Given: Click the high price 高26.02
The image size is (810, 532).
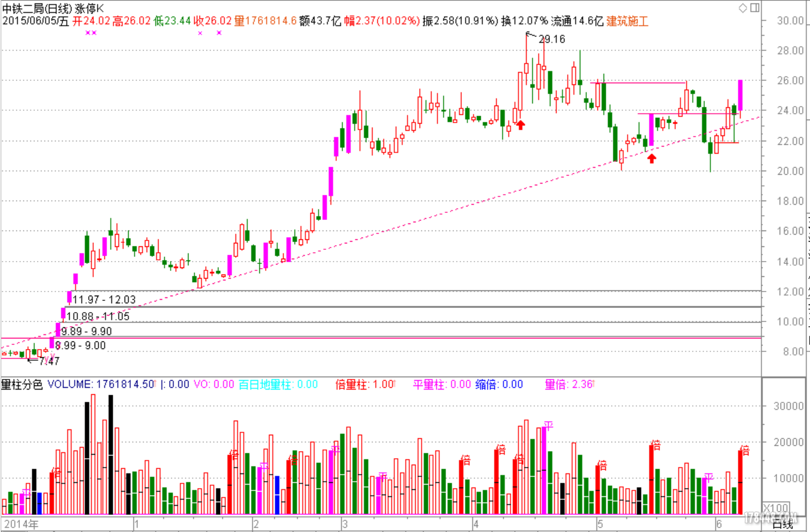Looking at the screenshot, I should (x=131, y=21).
